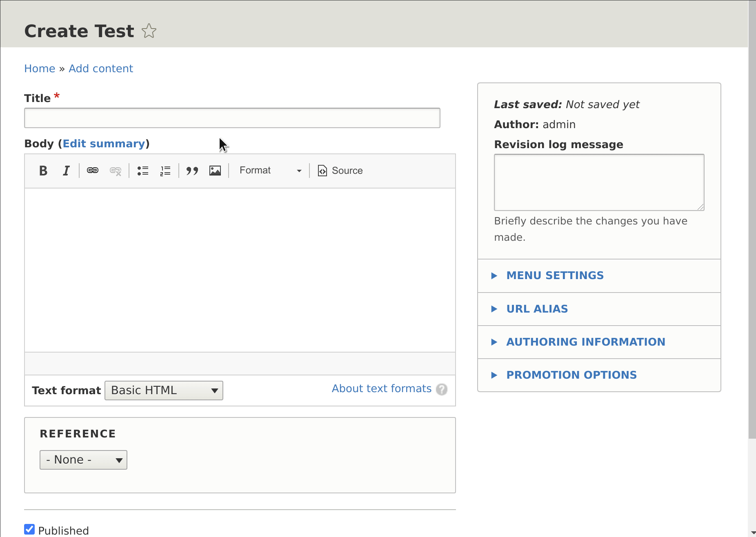The width and height of the screenshot is (756, 537).
Task: Insert a numbered list in the Body
Action: 165,171
